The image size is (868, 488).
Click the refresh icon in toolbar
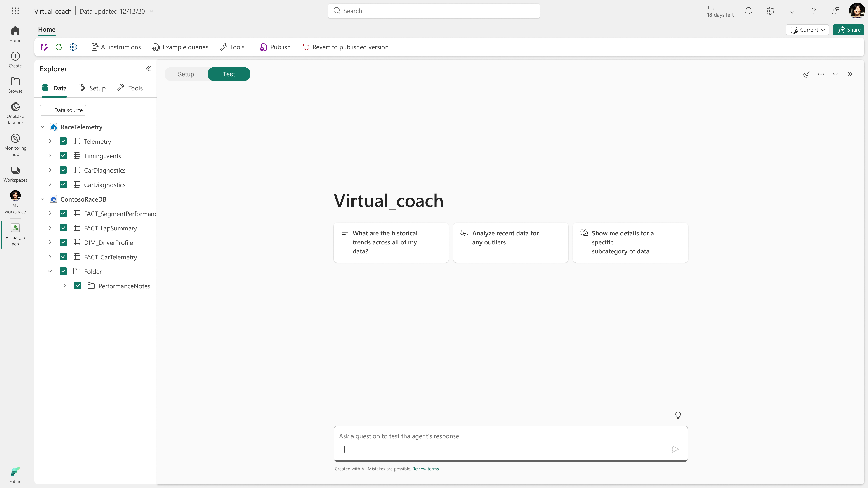click(x=59, y=47)
